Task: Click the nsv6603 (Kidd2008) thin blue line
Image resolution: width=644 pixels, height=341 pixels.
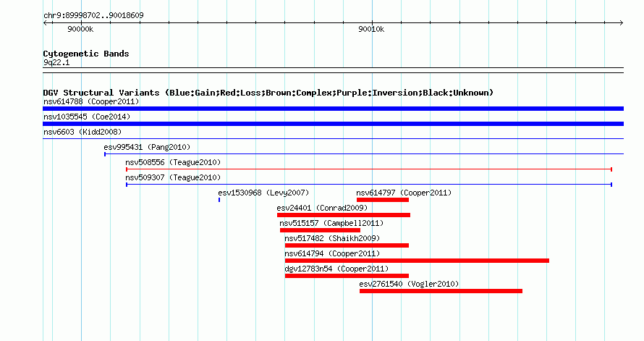Action: click(333, 139)
